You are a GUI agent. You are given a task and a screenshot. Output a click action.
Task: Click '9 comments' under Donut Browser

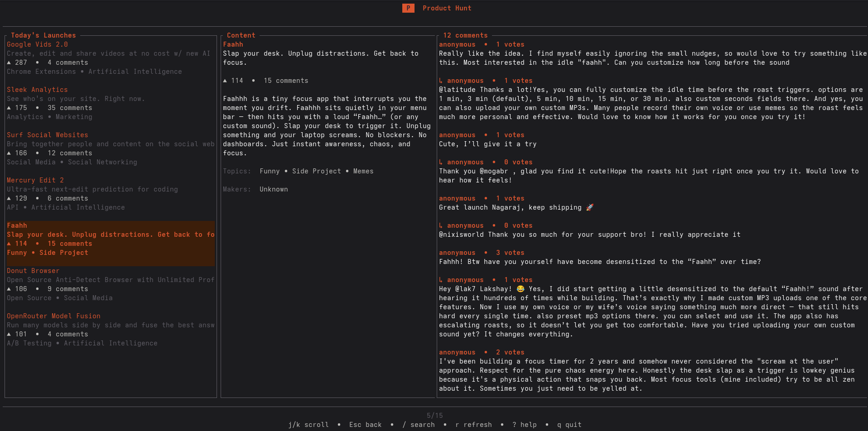[68, 289]
